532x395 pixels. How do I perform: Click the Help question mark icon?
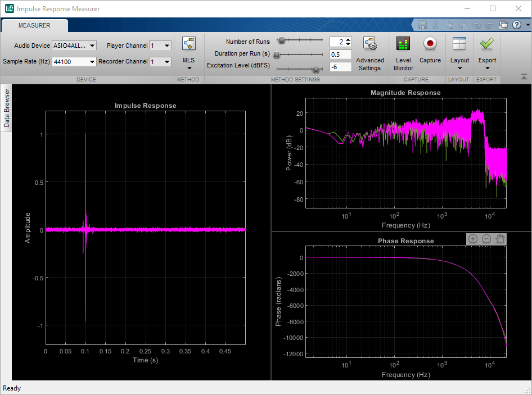point(516,25)
